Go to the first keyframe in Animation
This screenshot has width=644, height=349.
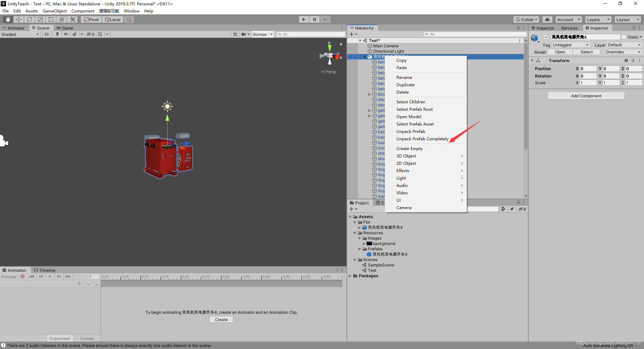coord(32,277)
